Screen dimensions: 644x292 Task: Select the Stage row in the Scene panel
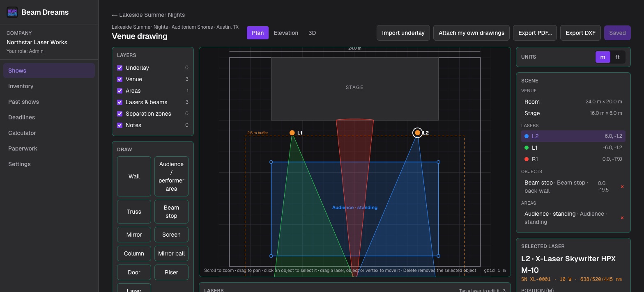(x=573, y=113)
